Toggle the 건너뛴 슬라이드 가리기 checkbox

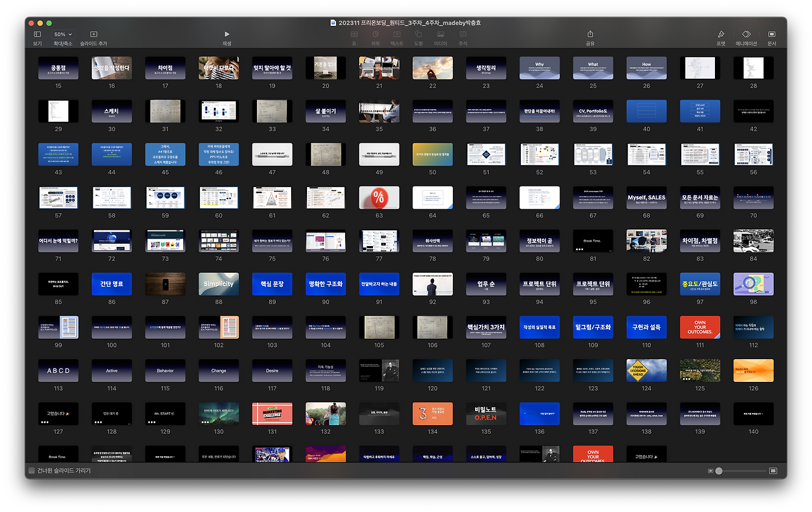point(32,471)
